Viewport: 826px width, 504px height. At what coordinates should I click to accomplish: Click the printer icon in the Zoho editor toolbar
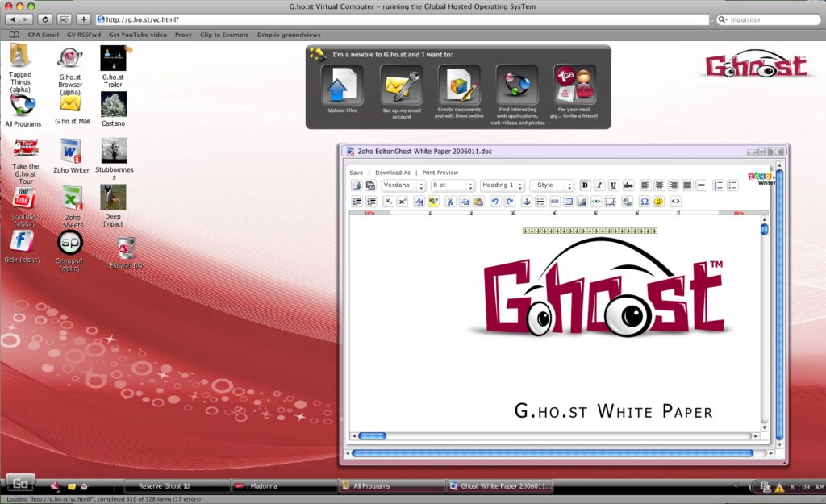tap(357, 185)
